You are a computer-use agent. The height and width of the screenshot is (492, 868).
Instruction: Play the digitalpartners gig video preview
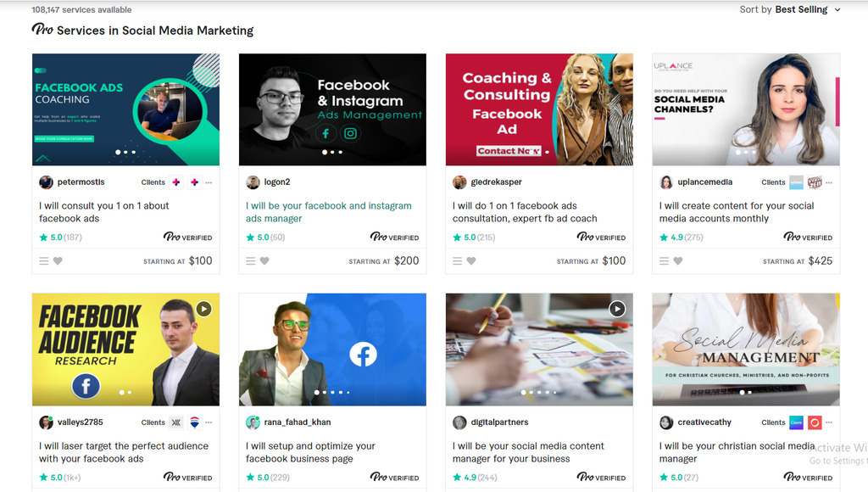click(x=617, y=309)
